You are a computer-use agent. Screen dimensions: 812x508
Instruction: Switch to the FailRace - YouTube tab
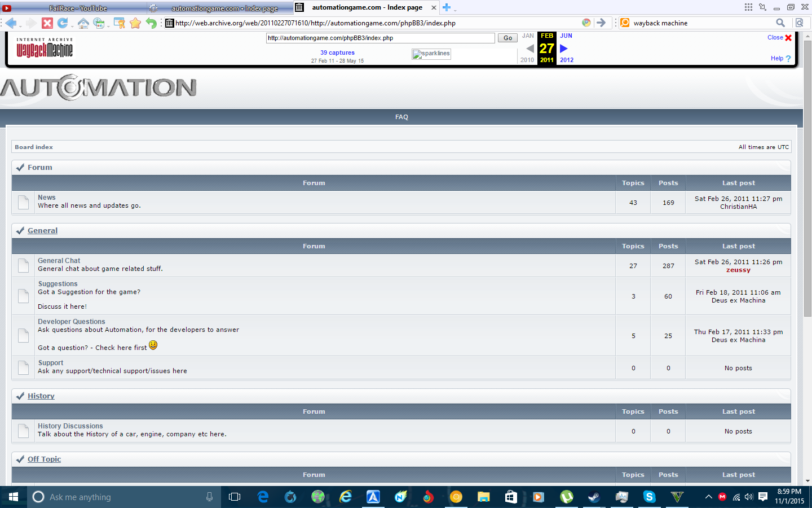pos(78,8)
